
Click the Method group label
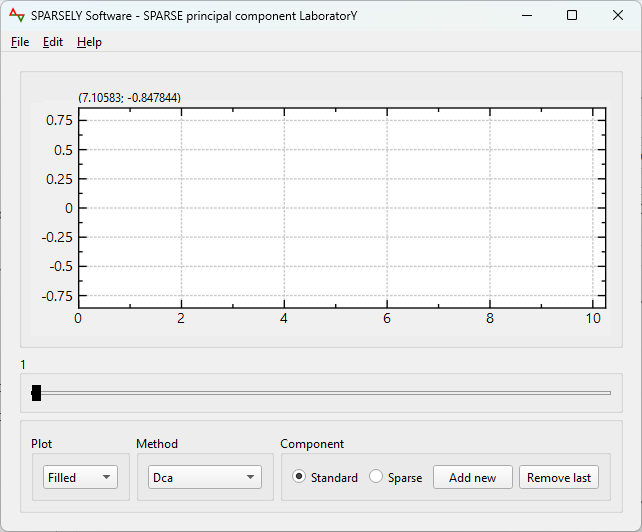157,444
